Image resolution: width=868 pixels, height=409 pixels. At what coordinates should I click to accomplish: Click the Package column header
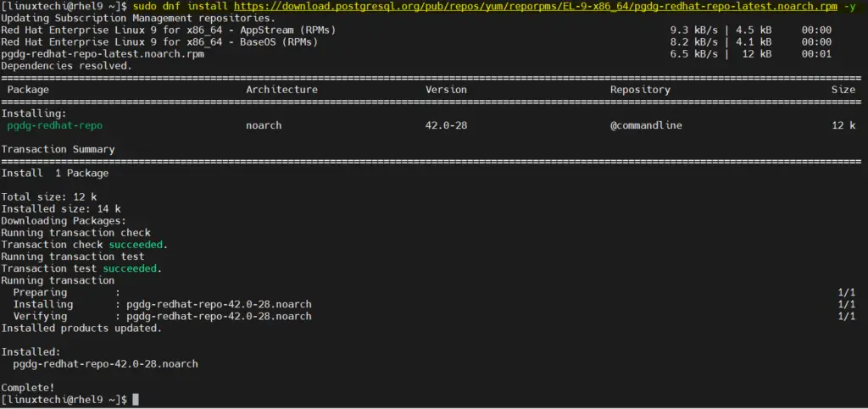[x=28, y=90]
